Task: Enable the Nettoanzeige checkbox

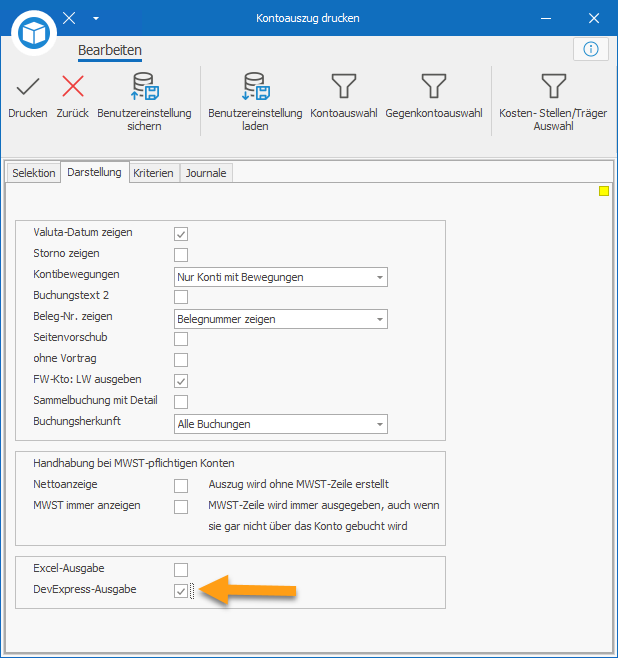Action: (x=181, y=486)
